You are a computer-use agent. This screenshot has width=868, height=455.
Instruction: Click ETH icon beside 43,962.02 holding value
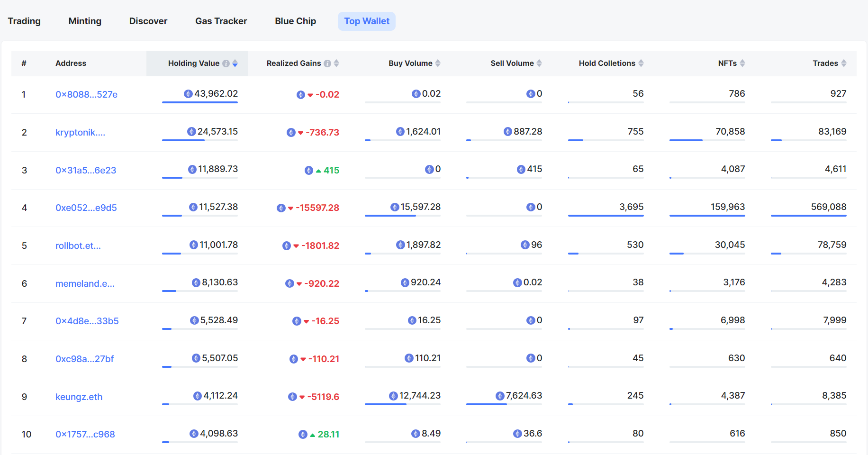coord(188,94)
